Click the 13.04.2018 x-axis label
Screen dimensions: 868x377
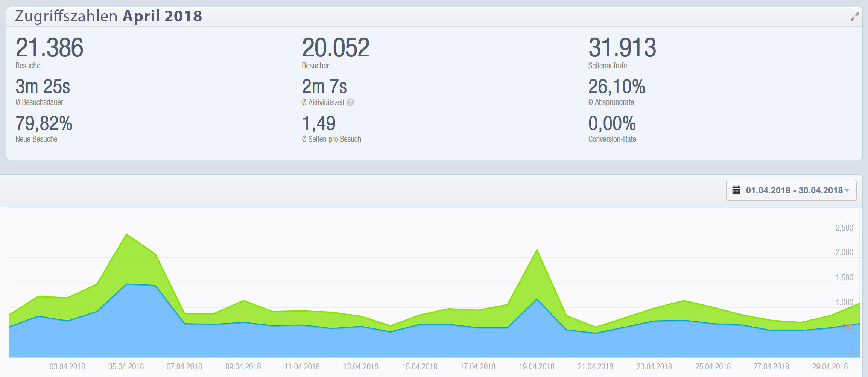(x=360, y=366)
